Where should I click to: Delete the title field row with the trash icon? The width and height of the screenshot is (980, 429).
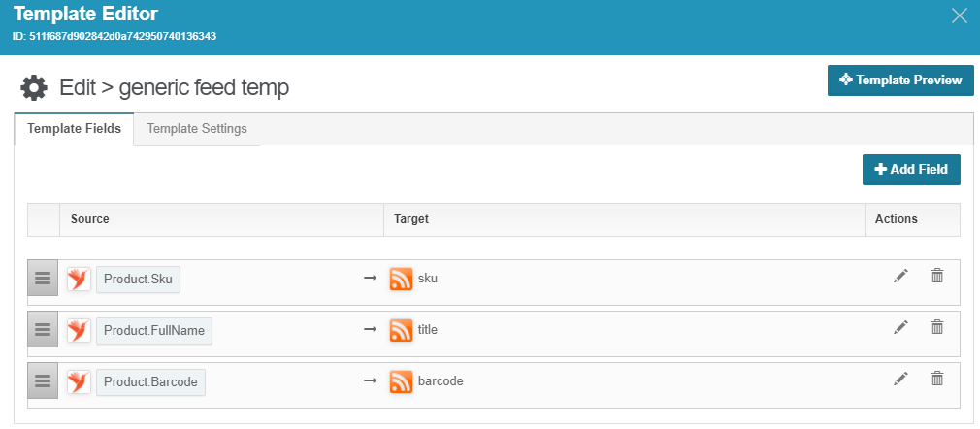tap(937, 326)
